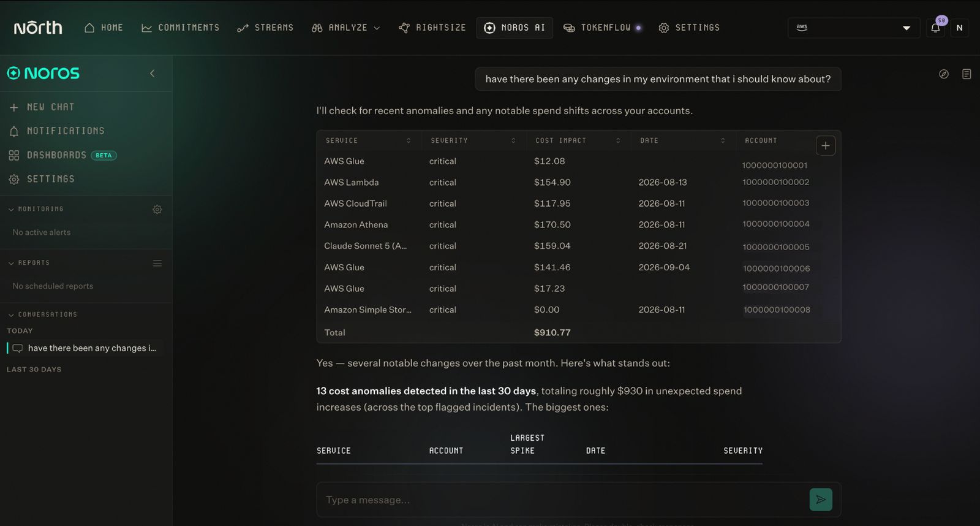Image resolution: width=980 pixels, height=526 pixels.
Task: Click the notifications bell icon
Action: click(x=935, y=28)
